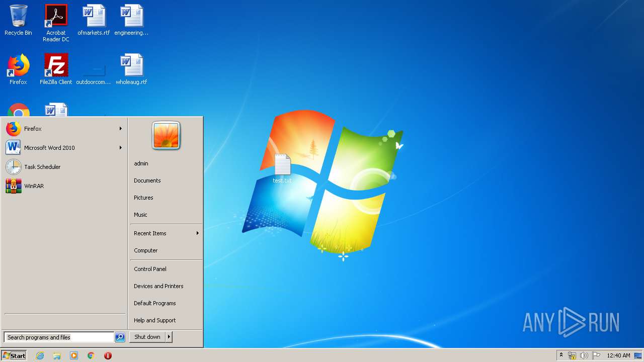Open the Shut down options arrow
Viewport: 644px width, 362px height.
pyautogui.click(x=169, y=337)
